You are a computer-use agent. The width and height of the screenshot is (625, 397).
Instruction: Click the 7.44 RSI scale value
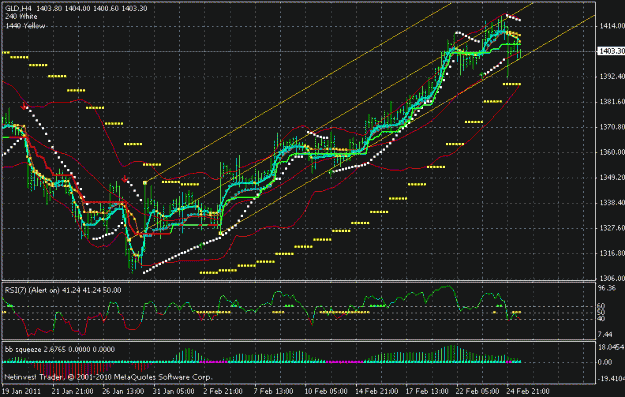coord(605,334)
